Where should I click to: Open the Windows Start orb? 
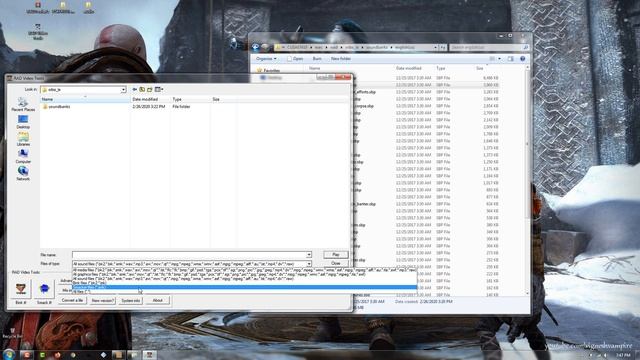coord(9,354)
